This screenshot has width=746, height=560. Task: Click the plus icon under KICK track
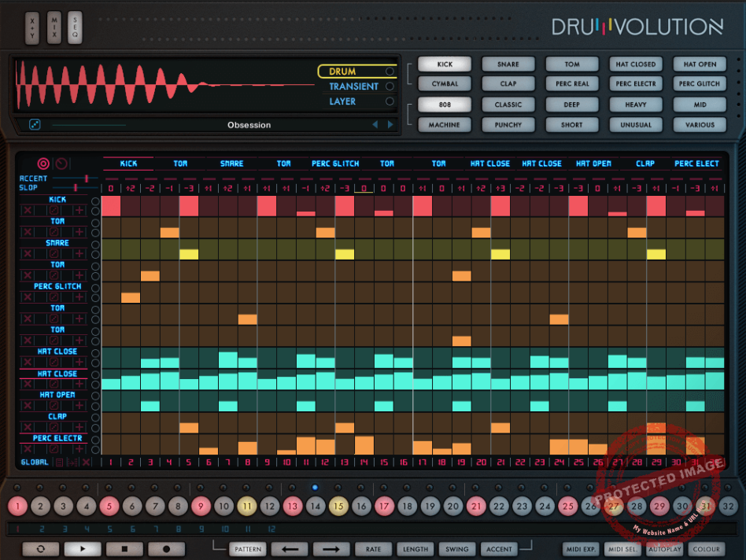79,210
